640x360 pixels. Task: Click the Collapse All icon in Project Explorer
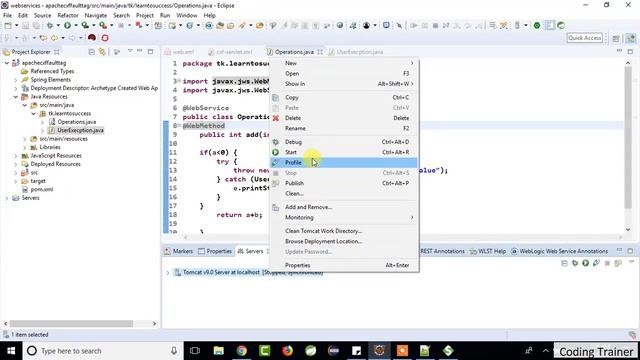tap(91, 52)
